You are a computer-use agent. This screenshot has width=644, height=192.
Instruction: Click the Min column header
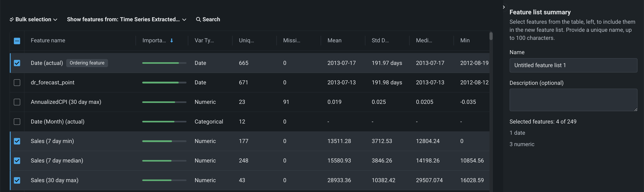[465, 41]
